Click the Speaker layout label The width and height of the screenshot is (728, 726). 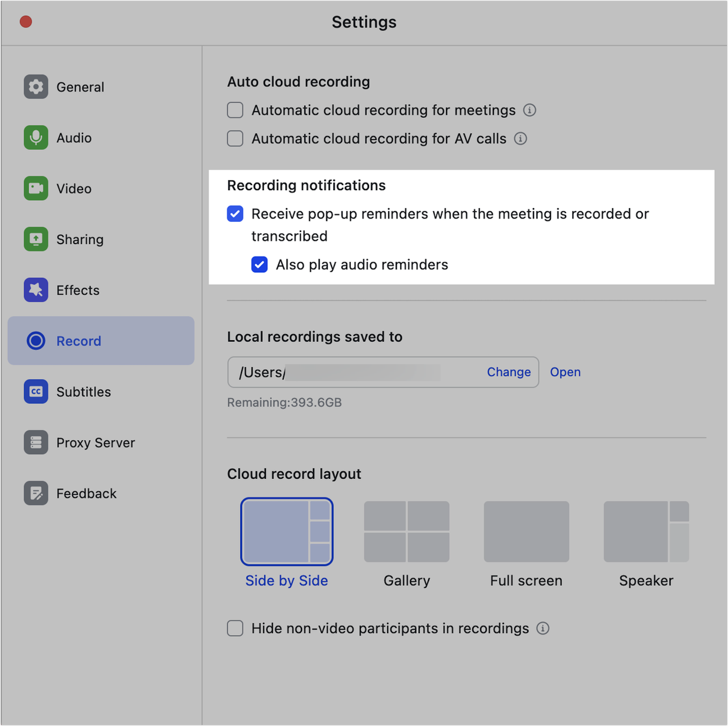click(x=646, y=581)
